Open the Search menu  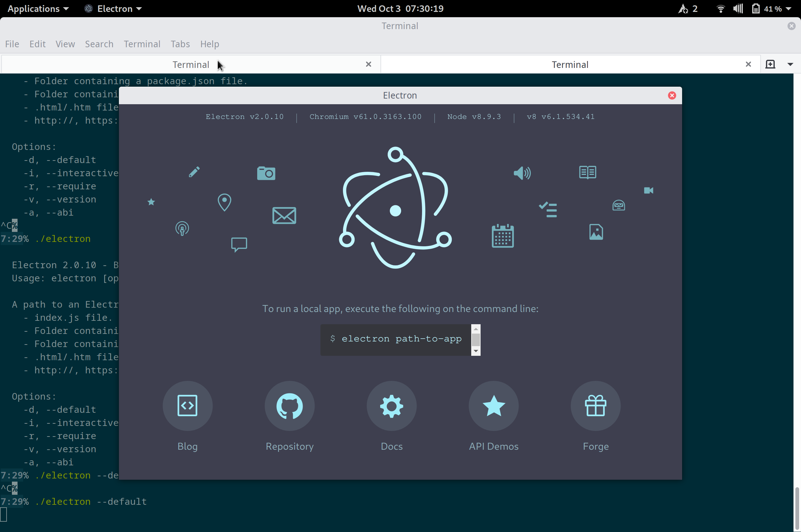coord(99,44)
